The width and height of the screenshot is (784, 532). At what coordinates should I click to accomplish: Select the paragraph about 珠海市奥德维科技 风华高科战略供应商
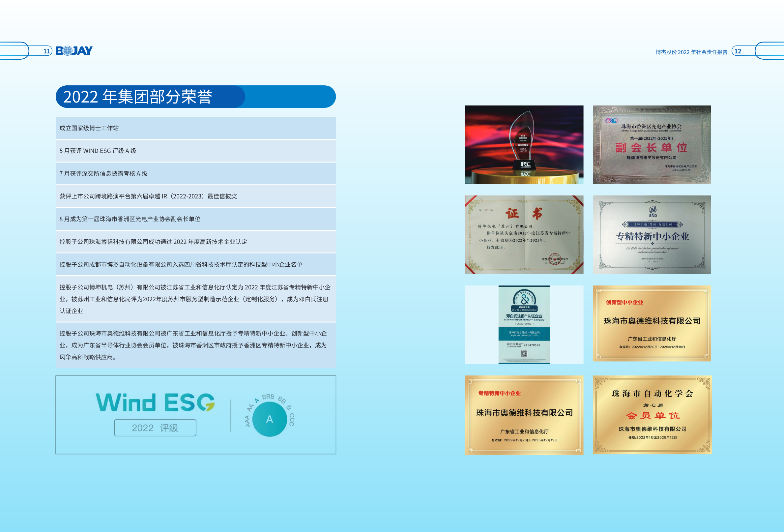(x=196, y=345)
